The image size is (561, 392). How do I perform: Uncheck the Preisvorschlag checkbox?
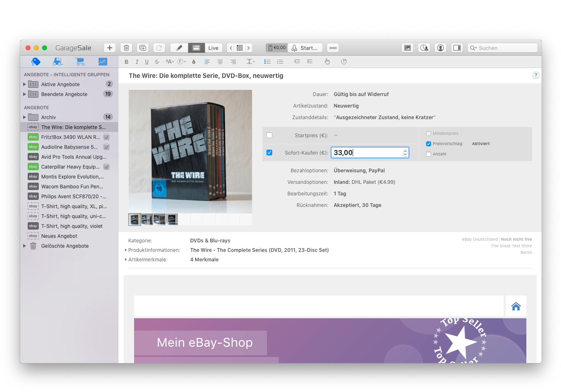[x=429, y=144]
